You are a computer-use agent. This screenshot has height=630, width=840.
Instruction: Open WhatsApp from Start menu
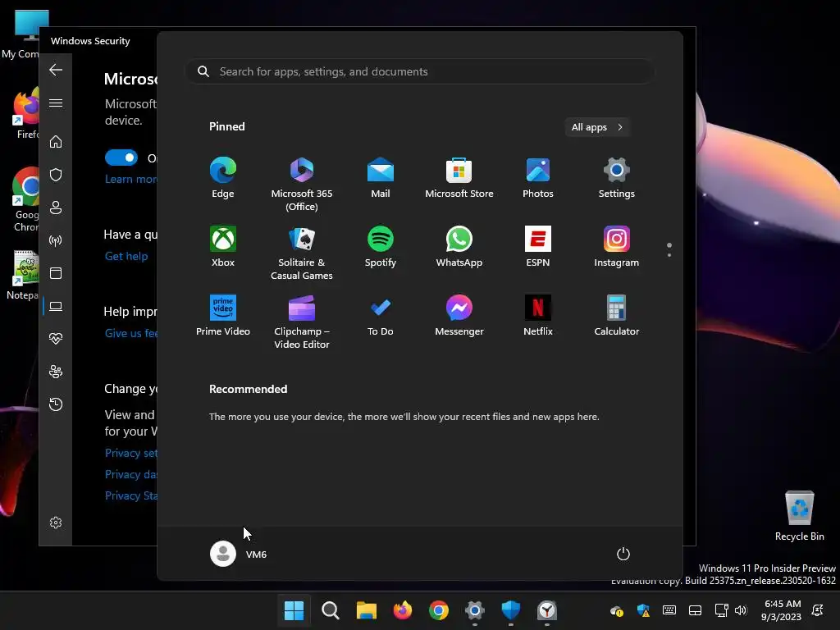tap(459, 246)
